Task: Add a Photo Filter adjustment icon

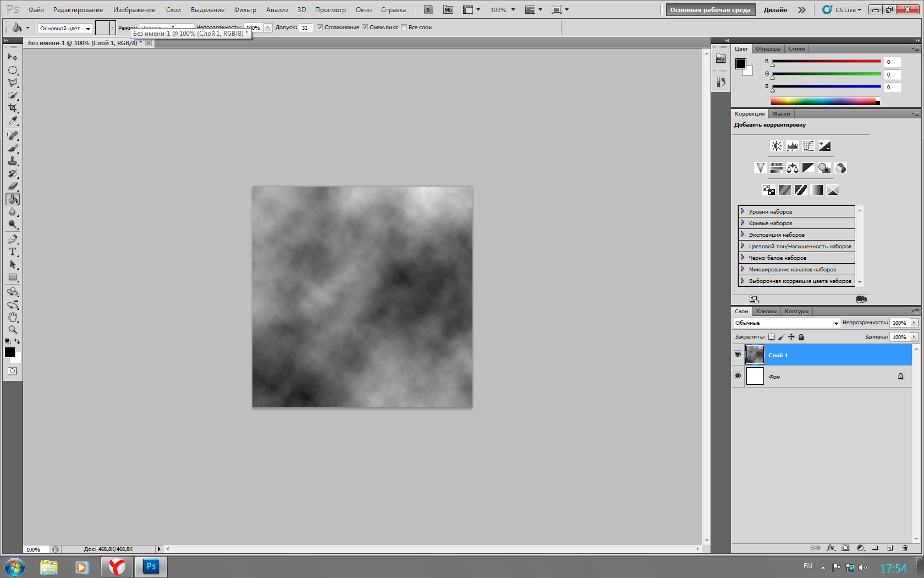Action: [824, 168]
